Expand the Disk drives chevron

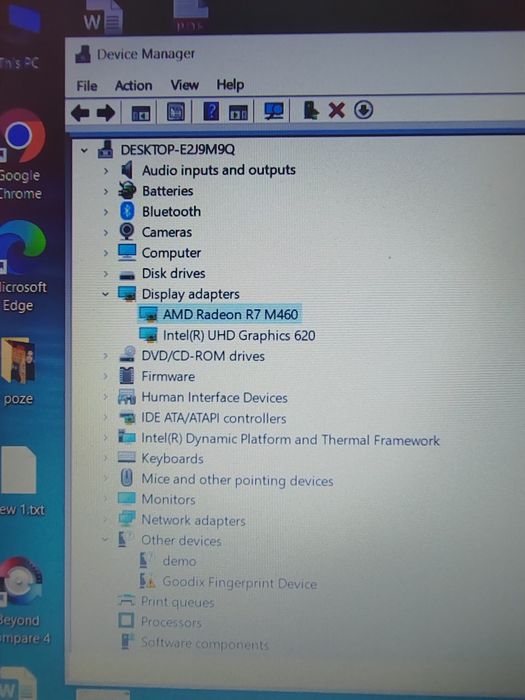point(106,273)
